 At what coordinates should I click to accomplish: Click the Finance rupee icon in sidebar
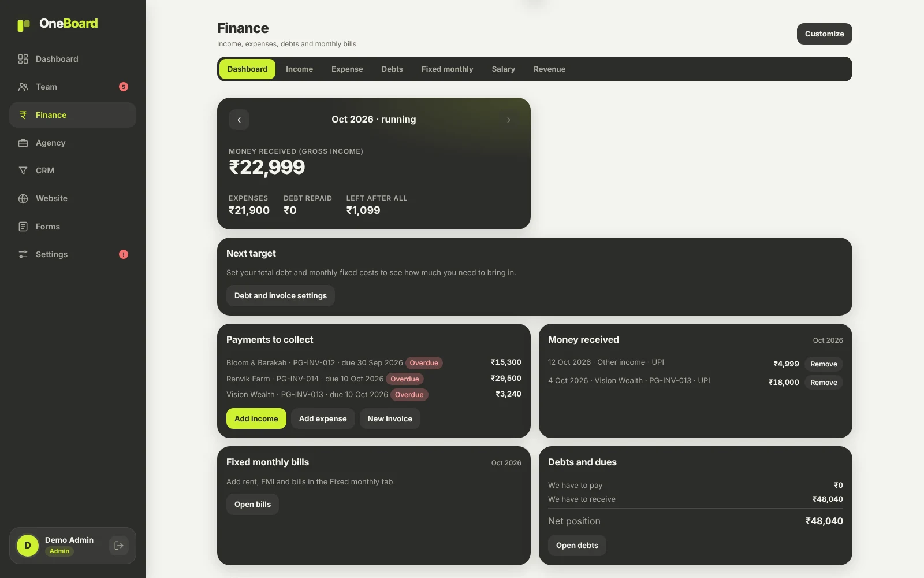click(x=23, y=115)
